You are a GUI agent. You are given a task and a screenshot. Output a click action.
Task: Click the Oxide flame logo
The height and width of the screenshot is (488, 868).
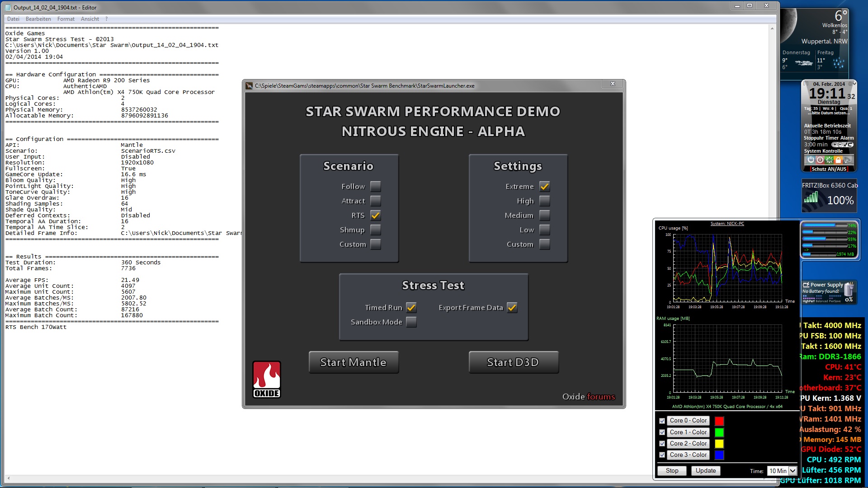267,379
